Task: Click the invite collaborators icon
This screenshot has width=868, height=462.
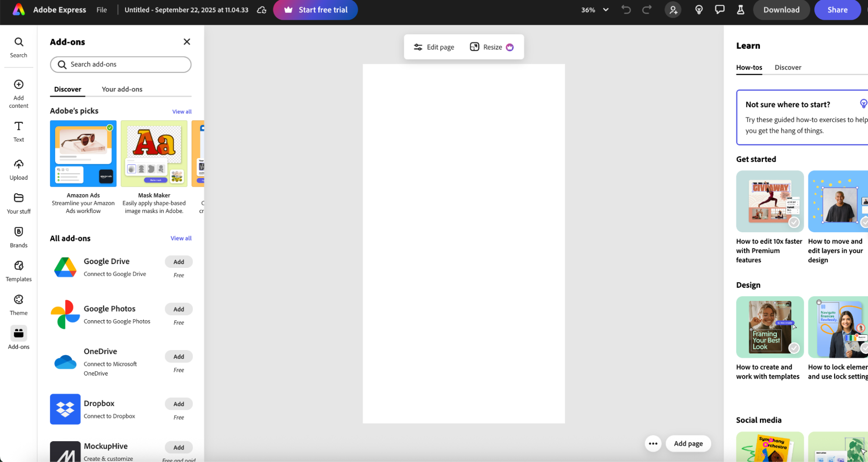Action: coord(673,10)
